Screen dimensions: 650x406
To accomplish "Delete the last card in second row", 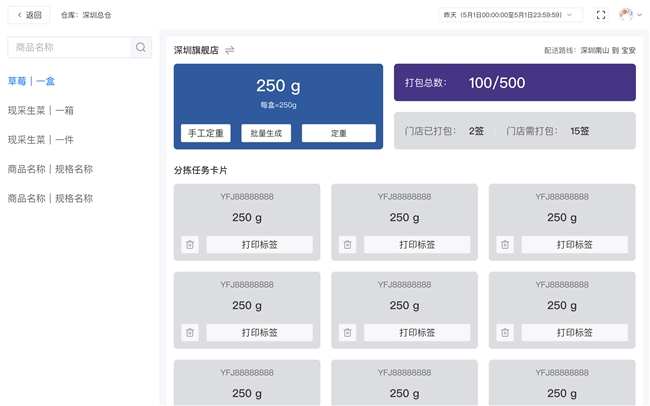I will (x=505, y=333).
